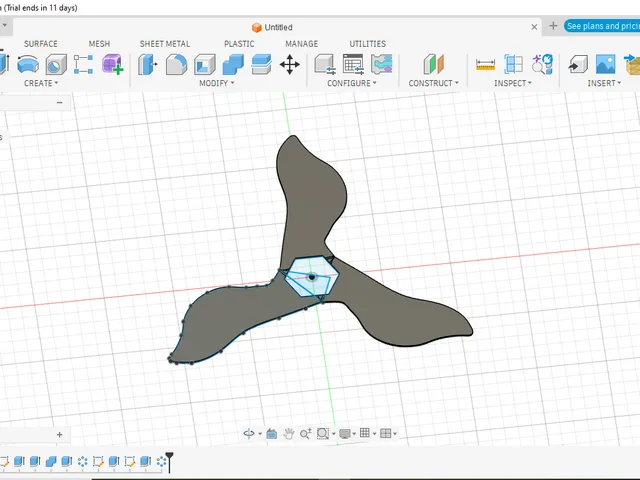Viewport: 640px width, 480px height.
Task: Expand the Zoom Window dropdown arrow
Action: [333, 434]
